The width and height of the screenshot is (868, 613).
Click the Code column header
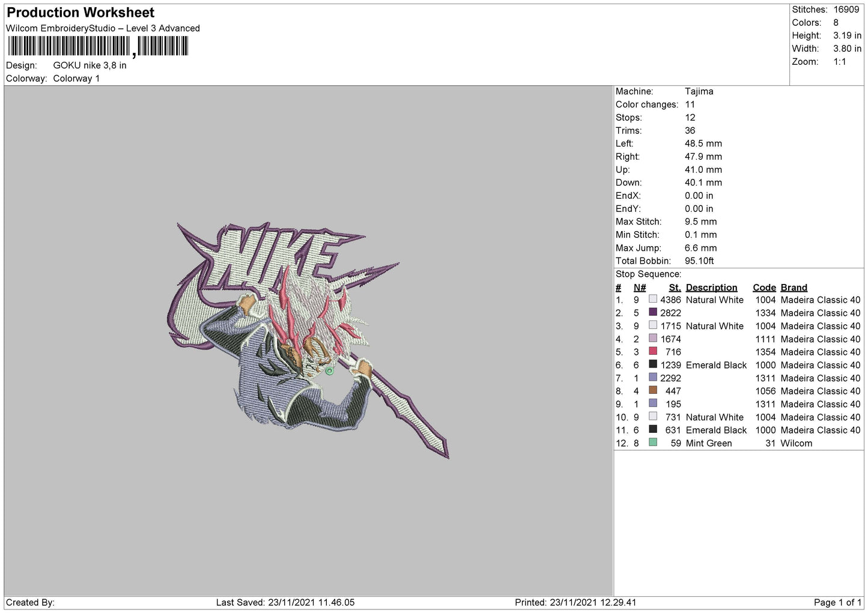click(764, 288)
